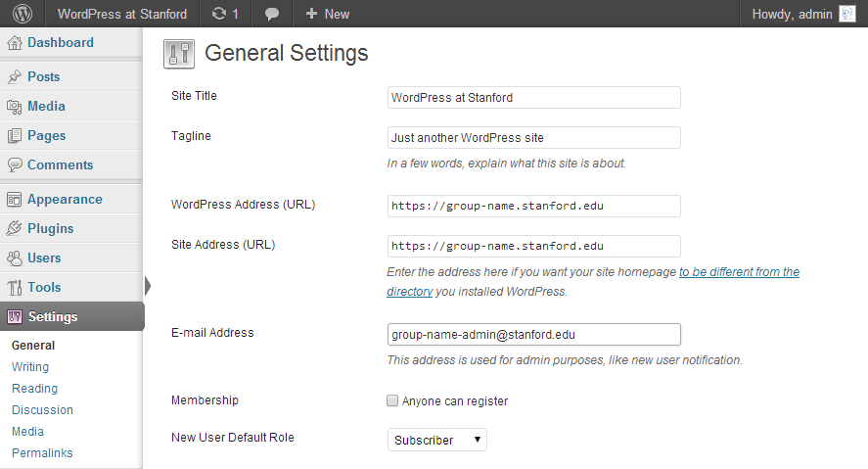Click WordPress at Stanford site name
Viewport: 868px width, 469px height.
click(x=122, y=14)
